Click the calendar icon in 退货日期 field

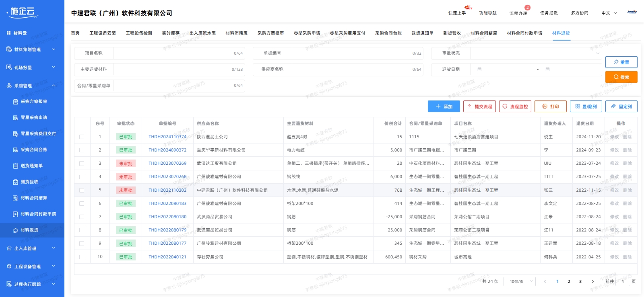pos(479,70)
